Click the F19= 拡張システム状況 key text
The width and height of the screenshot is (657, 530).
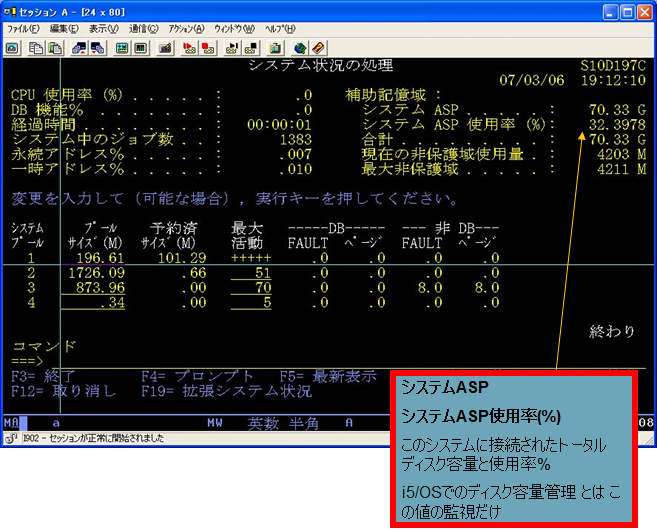pos(227,391)
